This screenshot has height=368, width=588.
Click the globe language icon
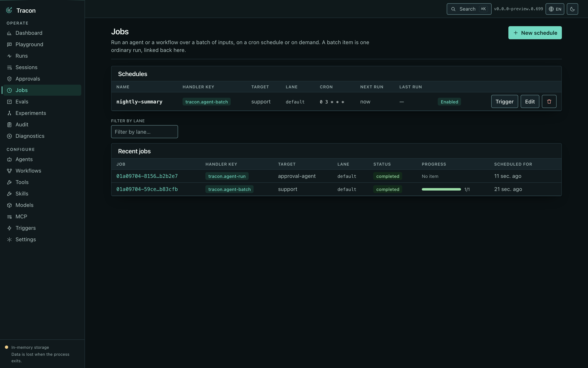(551, 9)
